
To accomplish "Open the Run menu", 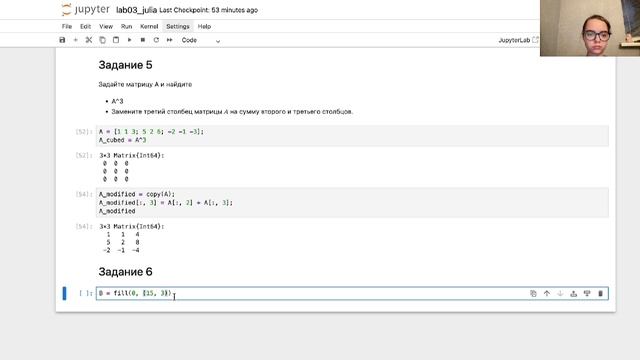I will click(x=126, y=27).
